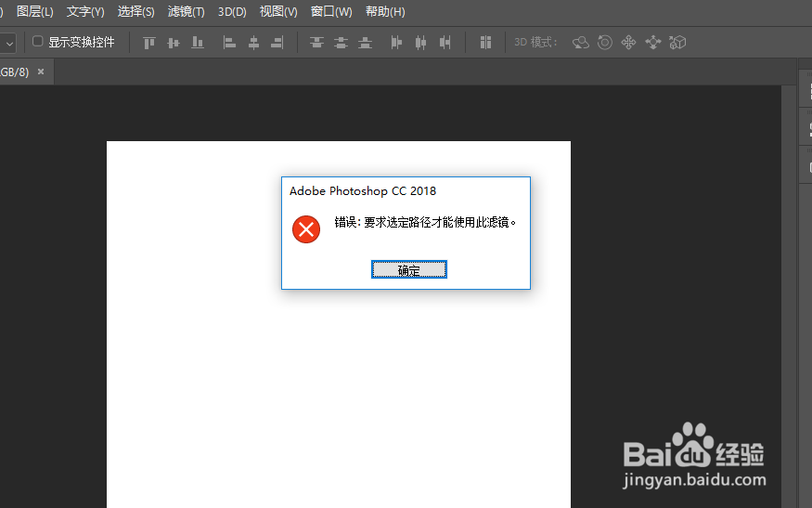Click the red error icon in dialog
812x508 pixels.
click(x=306, y=229)
